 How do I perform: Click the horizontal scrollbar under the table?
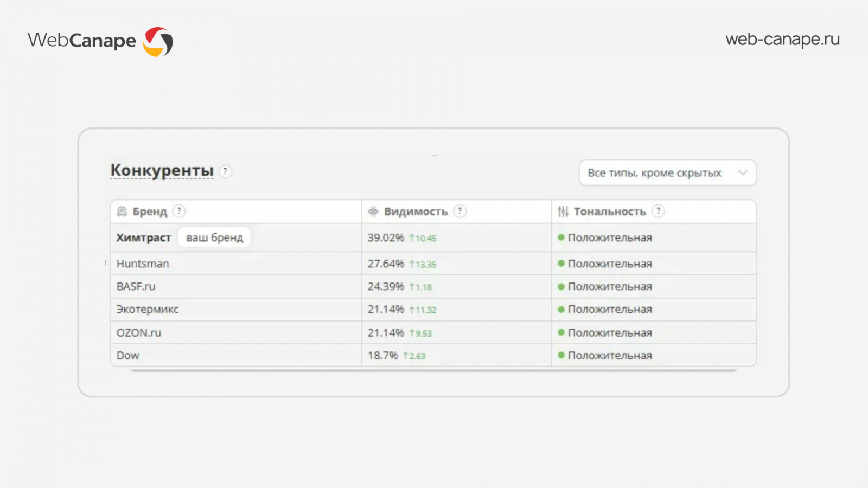click(x=433, y=370)
